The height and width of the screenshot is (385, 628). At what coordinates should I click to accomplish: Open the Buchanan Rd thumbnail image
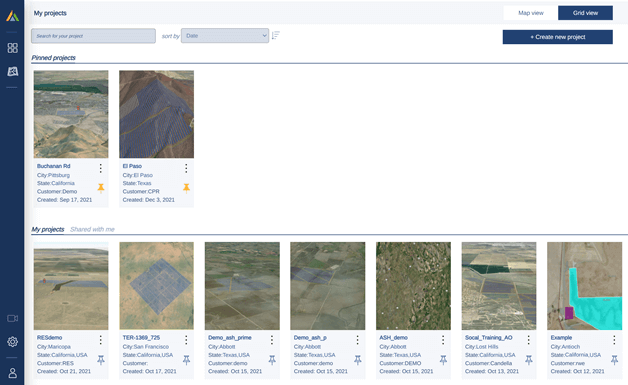pos(71,114)
